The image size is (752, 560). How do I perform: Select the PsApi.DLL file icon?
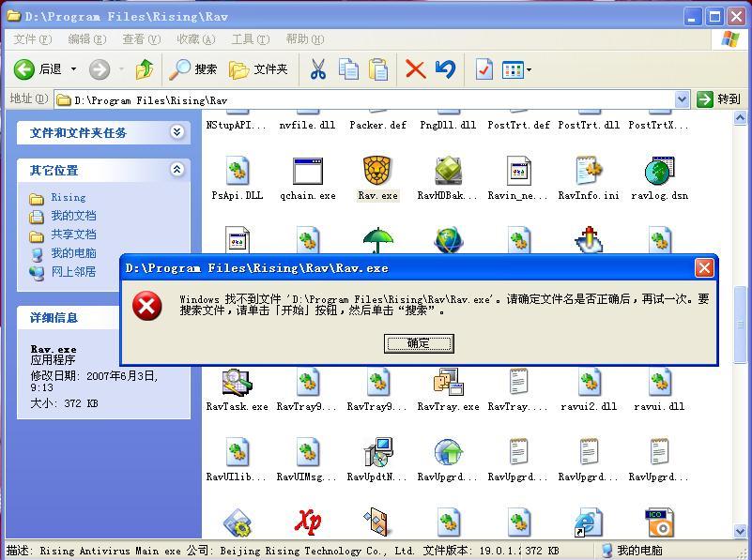point(238,171)
